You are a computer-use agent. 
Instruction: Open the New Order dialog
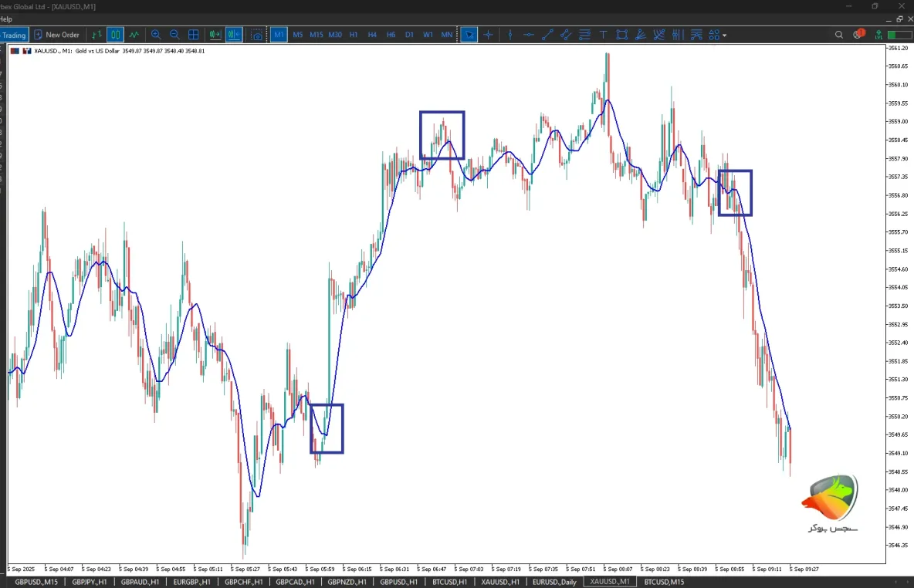click(x=56, y=35)
